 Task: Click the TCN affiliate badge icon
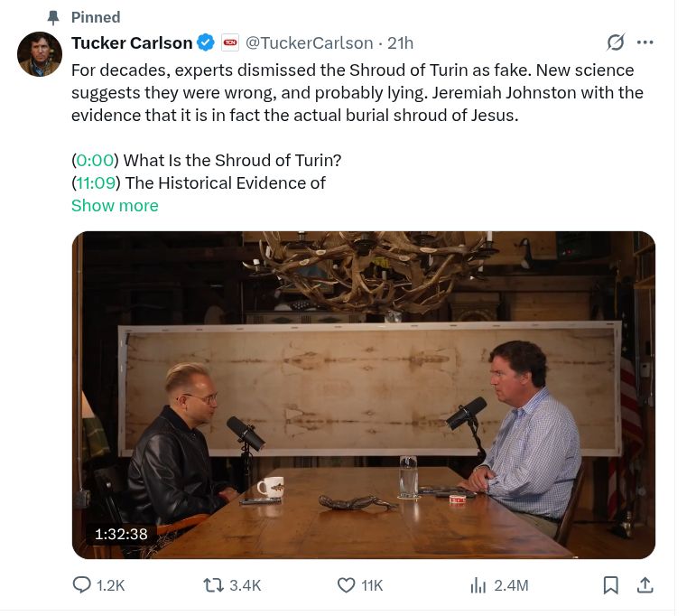click(230, 42)
